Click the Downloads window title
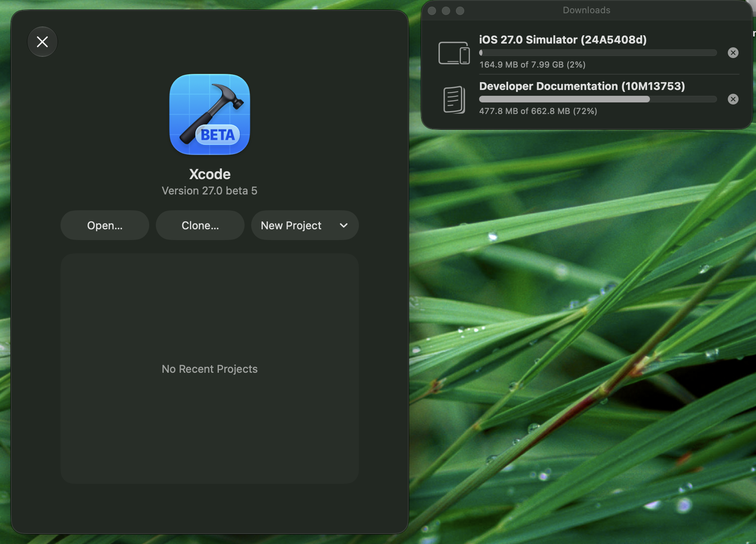The image size is (756, 544). coord(586,10)
